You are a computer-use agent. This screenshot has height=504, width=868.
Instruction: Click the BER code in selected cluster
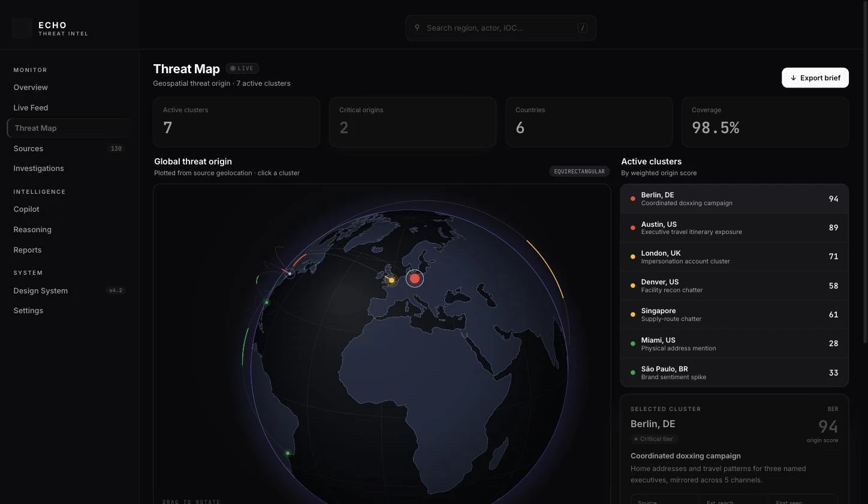pyautogui.click(x=833, y=409)
